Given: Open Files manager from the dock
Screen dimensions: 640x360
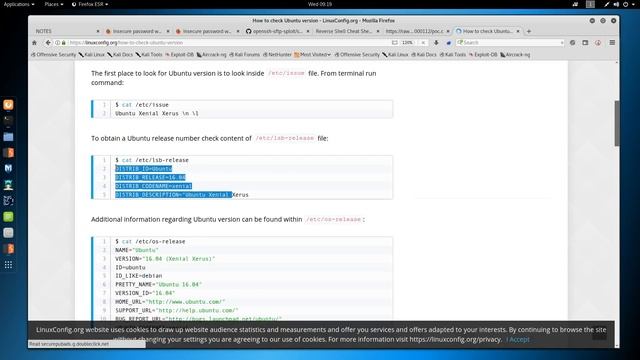Looking at the screenshot, I should click(8, 137).
